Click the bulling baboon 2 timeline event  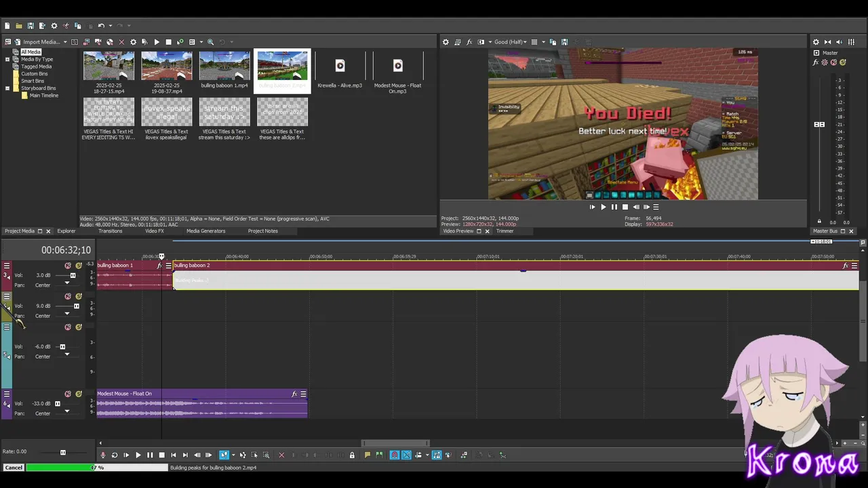pyautogui.click(x=515, y=276)
